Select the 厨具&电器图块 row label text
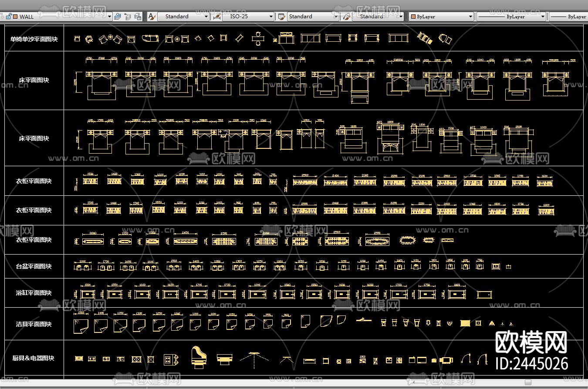 34,358
